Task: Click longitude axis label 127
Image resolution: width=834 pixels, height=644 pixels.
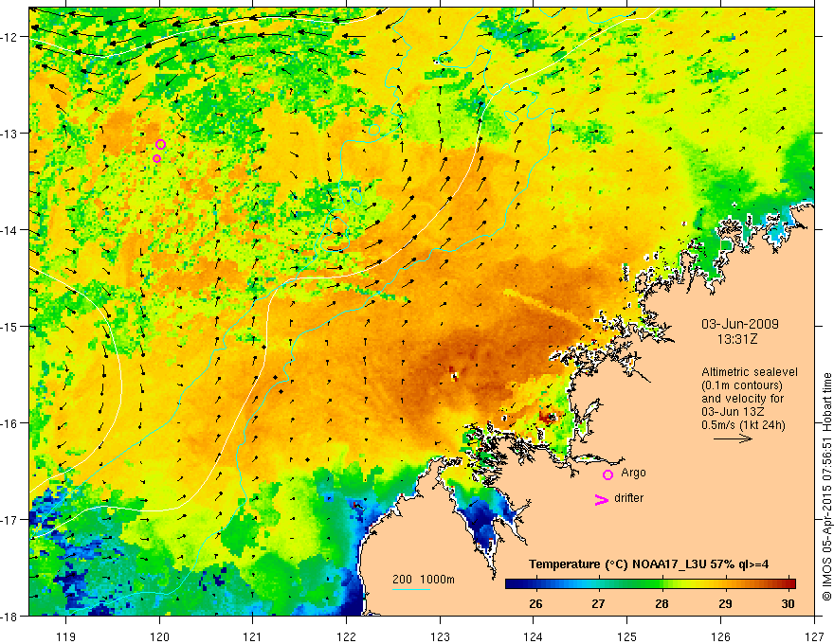Action: point(814,636)
